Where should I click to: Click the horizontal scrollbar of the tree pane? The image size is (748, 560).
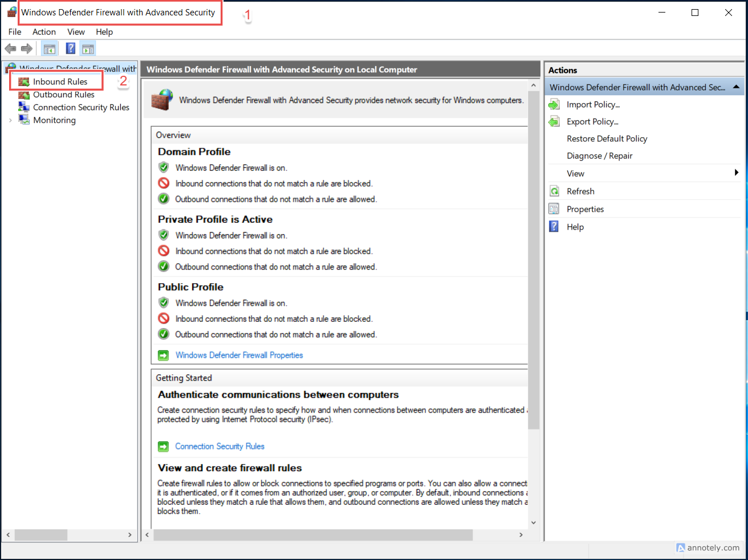[x=41, y=535]
